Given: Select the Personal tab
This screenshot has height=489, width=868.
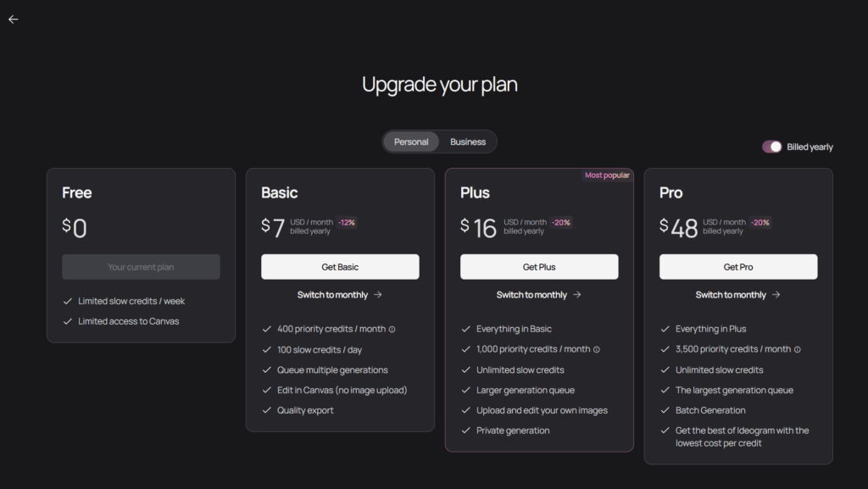Looking at the screenshot, I should [x=411, y=142].
